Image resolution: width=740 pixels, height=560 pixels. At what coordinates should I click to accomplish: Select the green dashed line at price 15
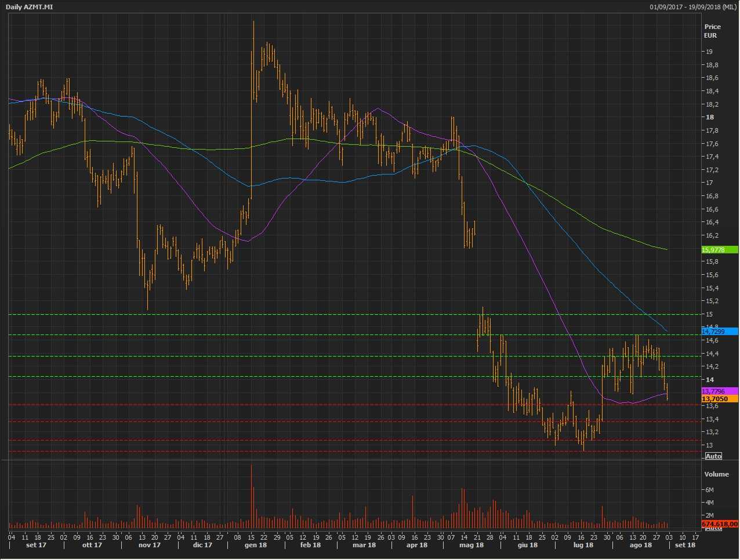[348, 314]
